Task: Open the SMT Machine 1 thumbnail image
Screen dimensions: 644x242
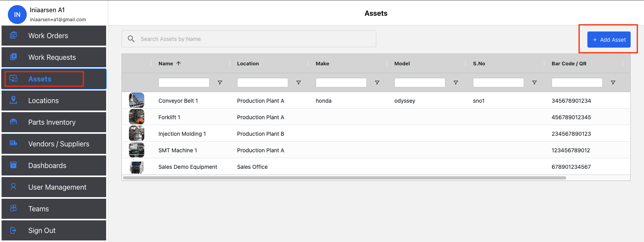Action: (x=136, y=150)
